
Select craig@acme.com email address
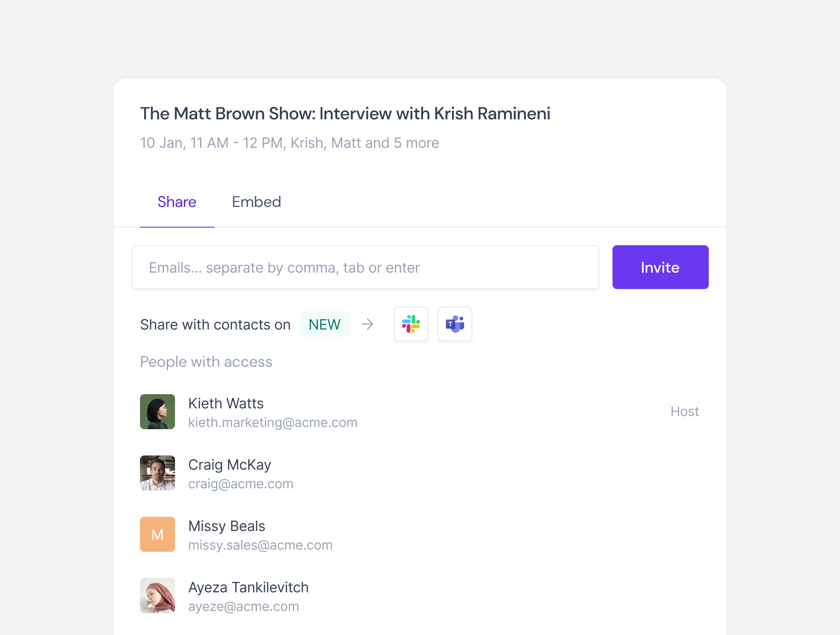(x=241, y=484)
